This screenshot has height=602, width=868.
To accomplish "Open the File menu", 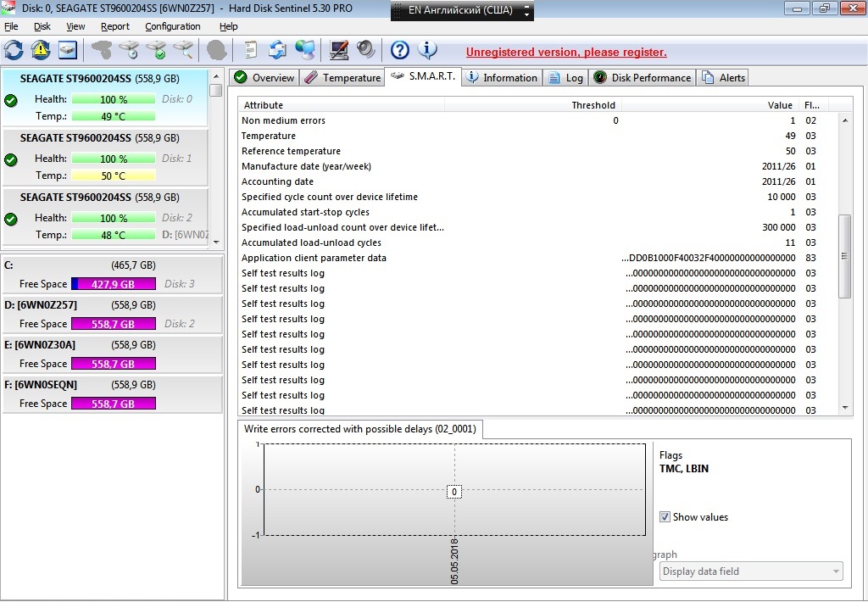I will point(11,26).
